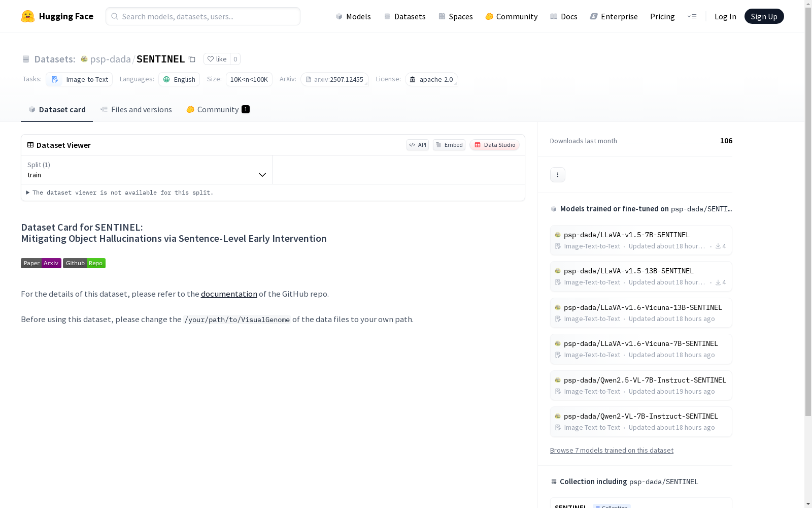Open Community in the top navigation

(x=512, y=16)
